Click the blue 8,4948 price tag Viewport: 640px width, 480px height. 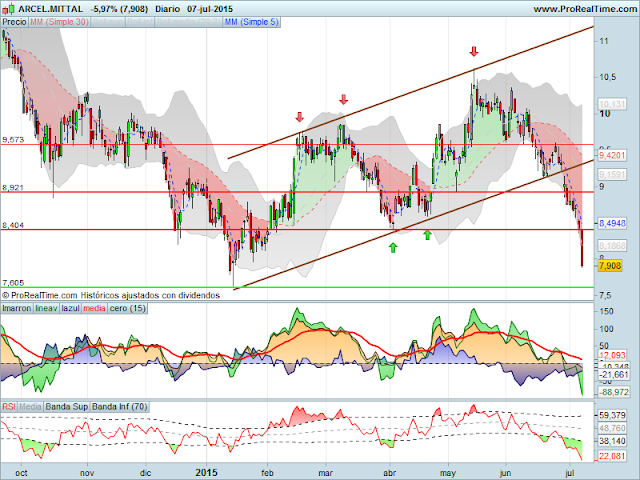tap(612, 223)
